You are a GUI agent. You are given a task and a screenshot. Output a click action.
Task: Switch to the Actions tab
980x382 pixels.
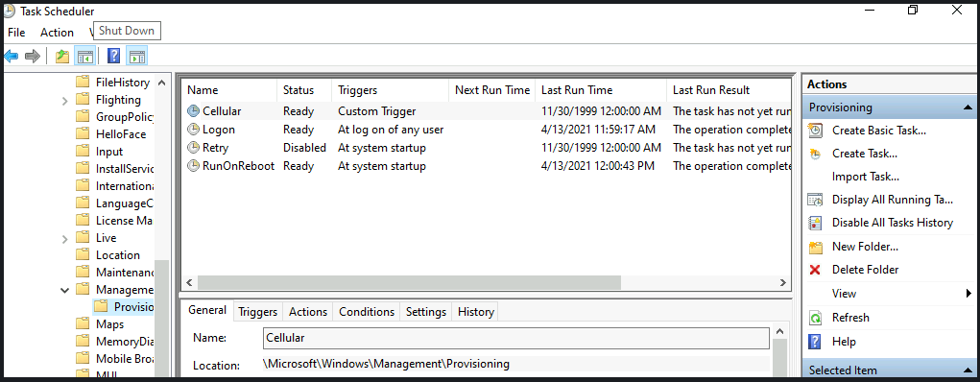(308, 311)
